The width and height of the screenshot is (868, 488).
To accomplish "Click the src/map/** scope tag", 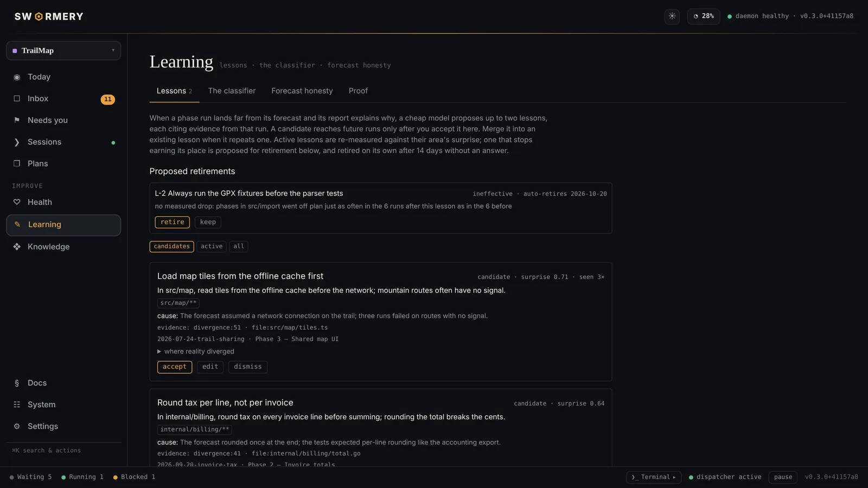I will point(178,303).
